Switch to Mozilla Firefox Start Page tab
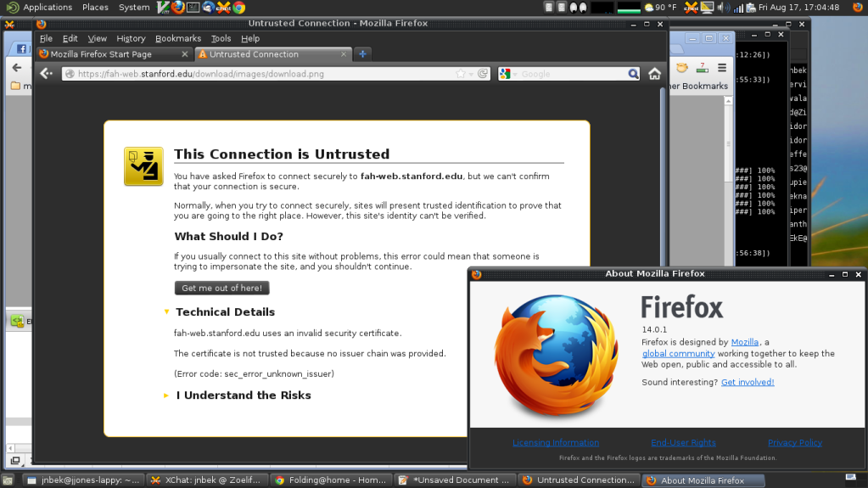 coord(115,53)
